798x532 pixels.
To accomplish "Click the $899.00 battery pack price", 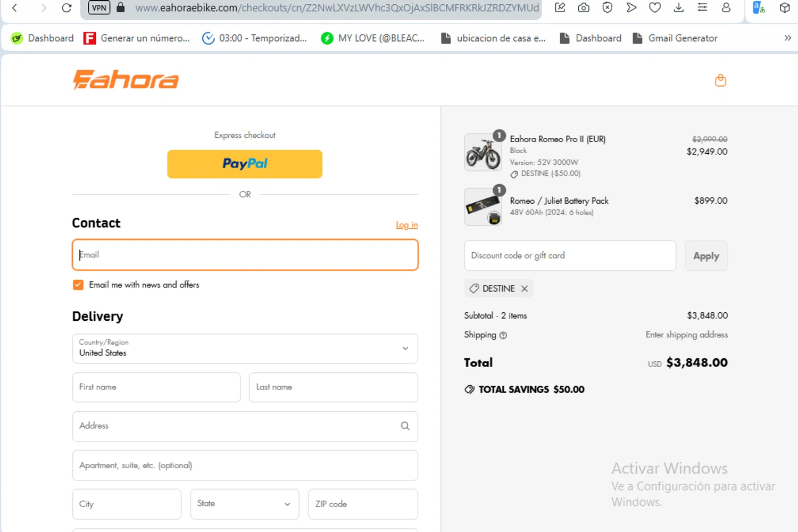I will click(711, 201).
